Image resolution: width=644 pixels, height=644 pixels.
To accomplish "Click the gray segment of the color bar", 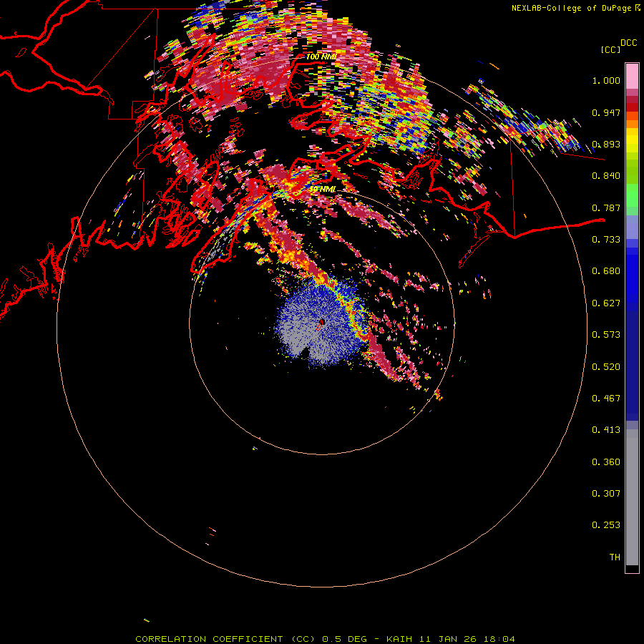I will [x=632, y=497].
